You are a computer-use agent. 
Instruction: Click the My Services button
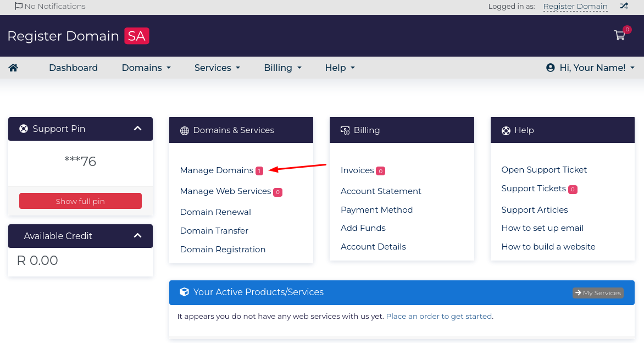tap(598, 293)
